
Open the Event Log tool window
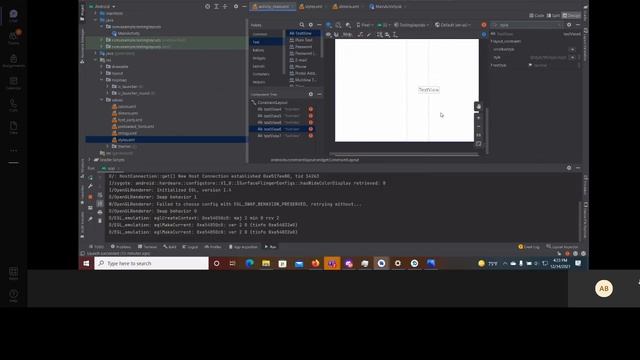coord(529,247)
